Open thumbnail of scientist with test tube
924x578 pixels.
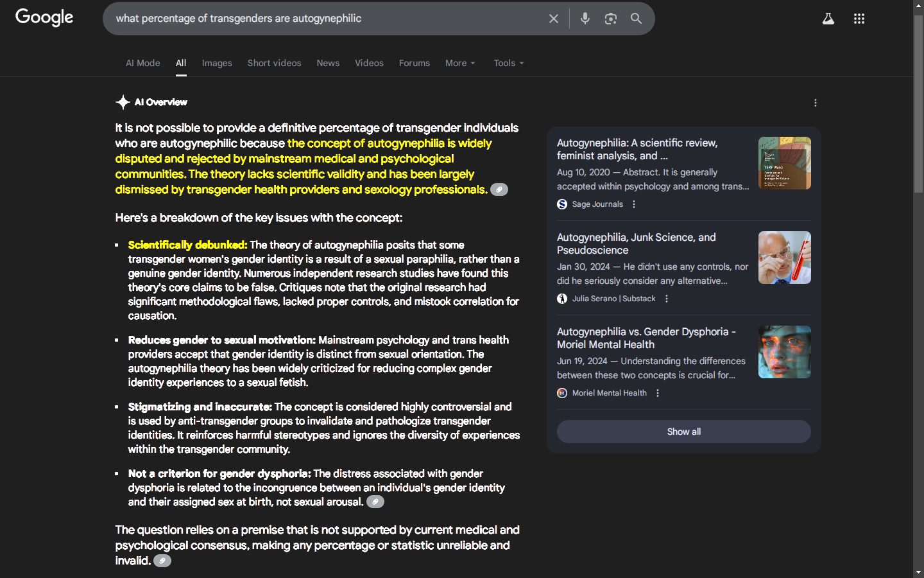(785, 258)
